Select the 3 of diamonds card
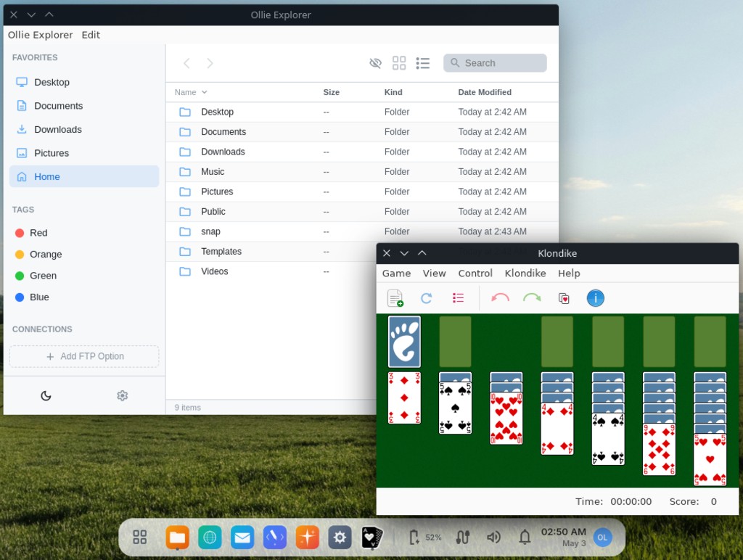 (404, 398)
